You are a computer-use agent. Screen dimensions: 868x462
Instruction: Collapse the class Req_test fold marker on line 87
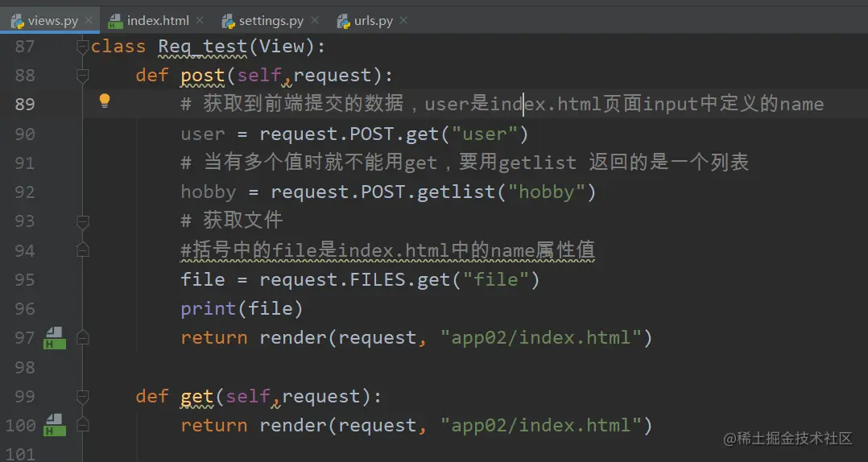pos(82,47)
